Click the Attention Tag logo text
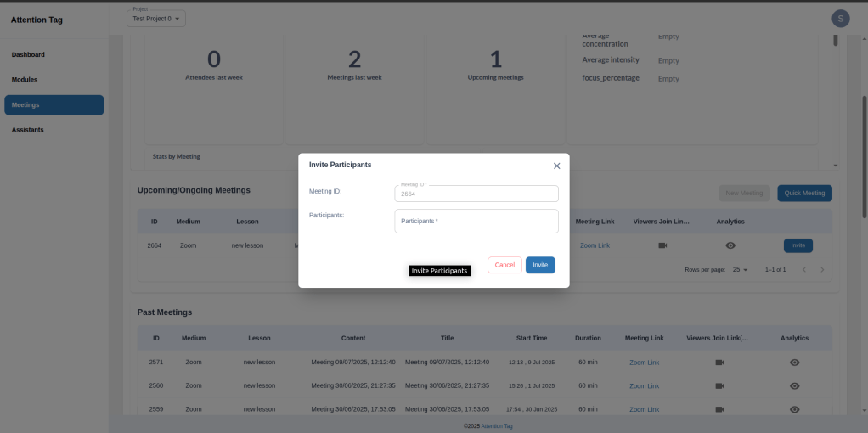Image resolution: width=868 pixels, height=433 pixels. 37,20
